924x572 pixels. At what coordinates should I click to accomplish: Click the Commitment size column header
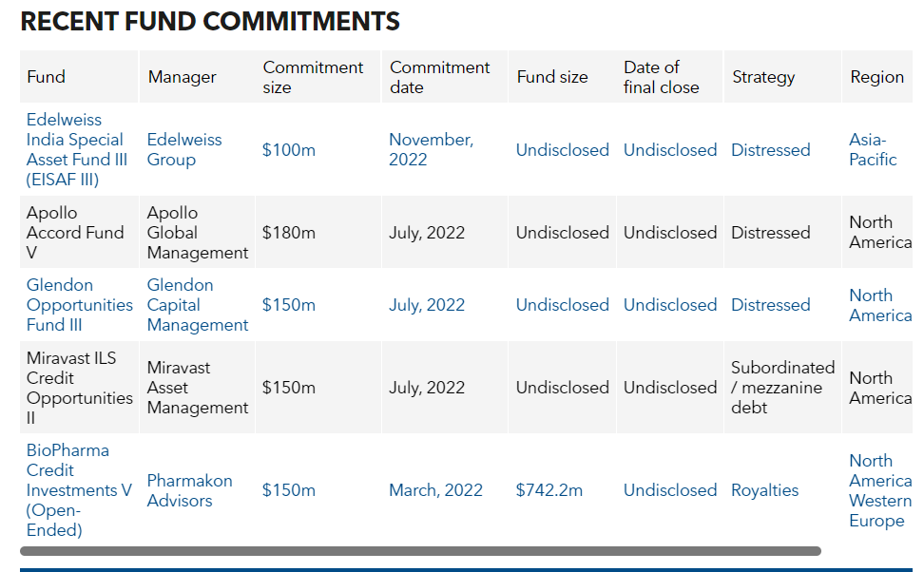pyautogui.click(x=314, y=76)
